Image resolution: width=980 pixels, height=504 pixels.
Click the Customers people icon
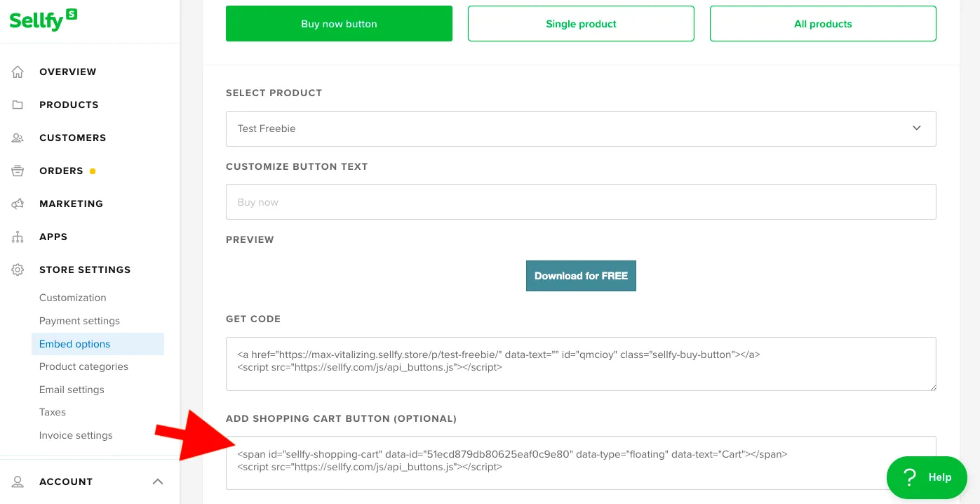[18, 138]
